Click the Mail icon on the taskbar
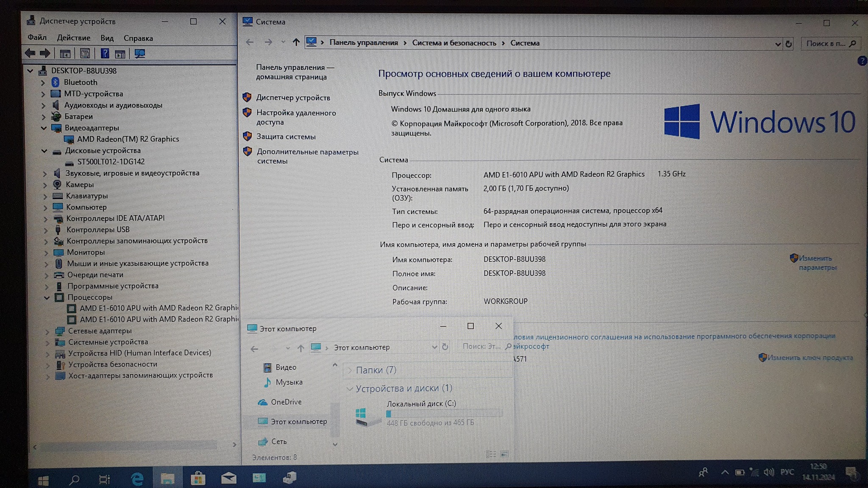 (x=228, y=479)
